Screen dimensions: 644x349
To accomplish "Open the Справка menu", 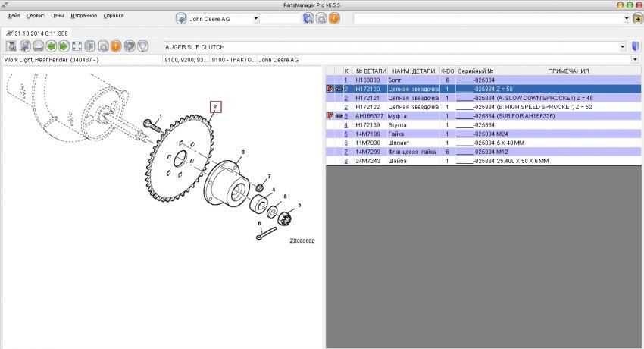I will coord(114,16).
